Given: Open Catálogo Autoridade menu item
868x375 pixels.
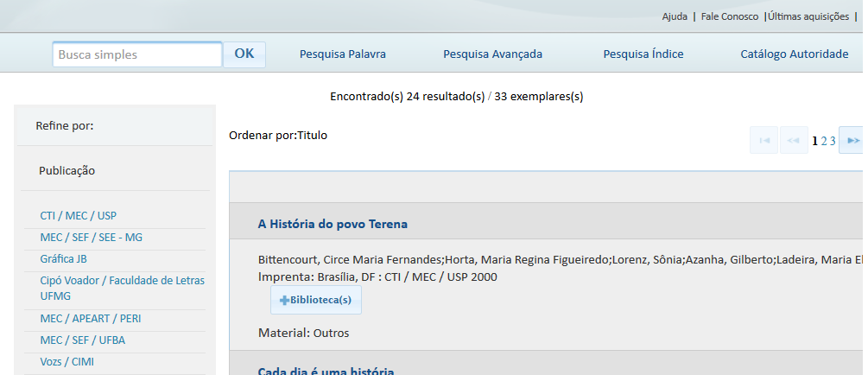Looking at the screenshot, I should click(795, 54).
